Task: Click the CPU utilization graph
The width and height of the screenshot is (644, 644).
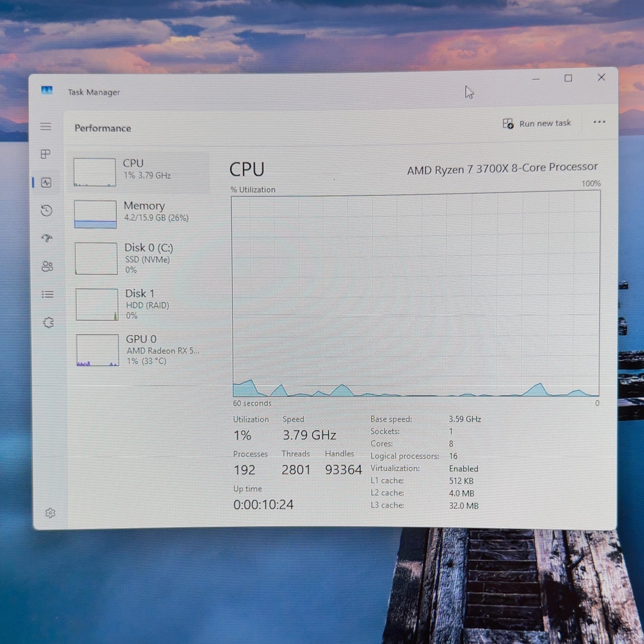Action: tap(416, 294)
